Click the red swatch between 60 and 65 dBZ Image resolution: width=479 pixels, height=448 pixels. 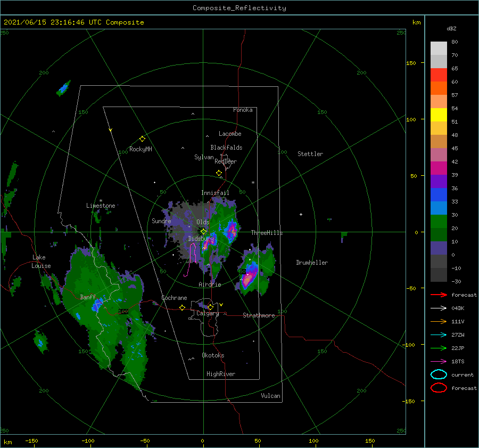point(439,75)
